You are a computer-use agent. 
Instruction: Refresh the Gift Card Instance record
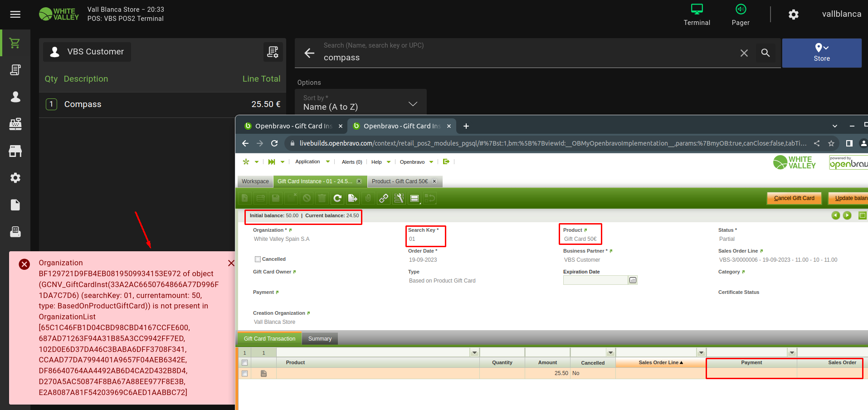337,198
